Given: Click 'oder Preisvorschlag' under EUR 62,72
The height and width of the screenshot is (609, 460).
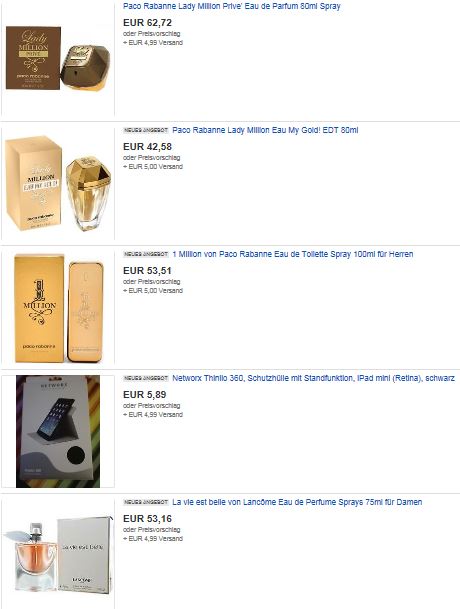Looking at the screenshot, I should [152, 34].
